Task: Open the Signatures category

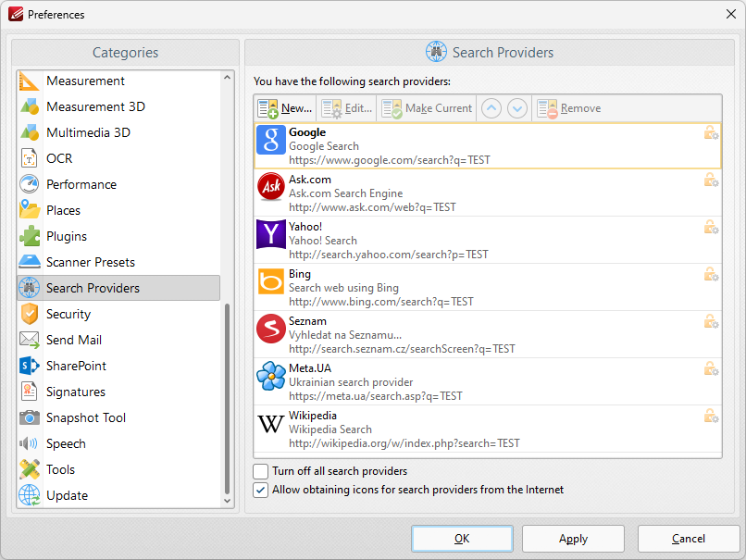Action: point(118,392)
